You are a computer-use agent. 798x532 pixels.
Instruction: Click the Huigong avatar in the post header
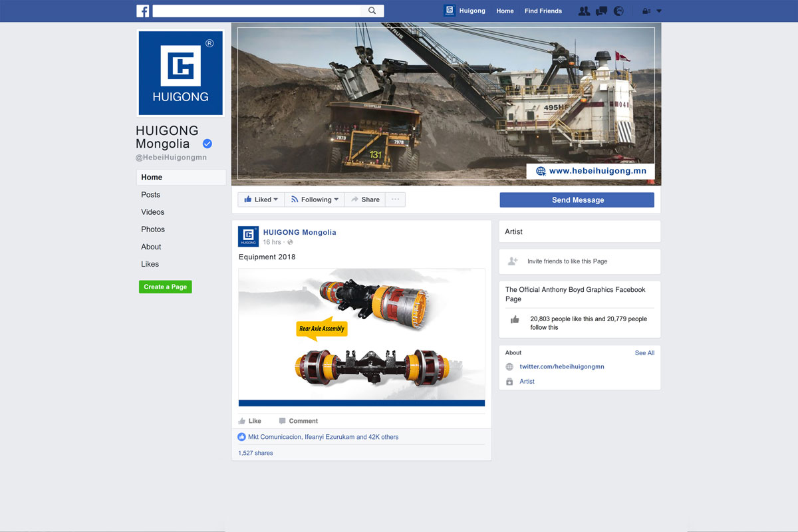pyautogui.click(x=248, y=237)
